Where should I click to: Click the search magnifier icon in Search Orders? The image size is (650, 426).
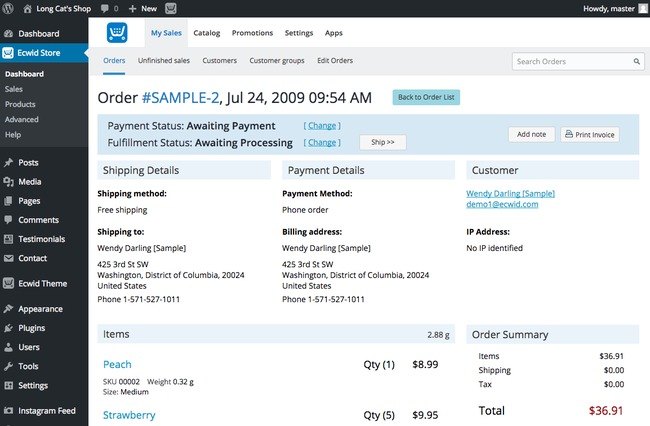637,61
